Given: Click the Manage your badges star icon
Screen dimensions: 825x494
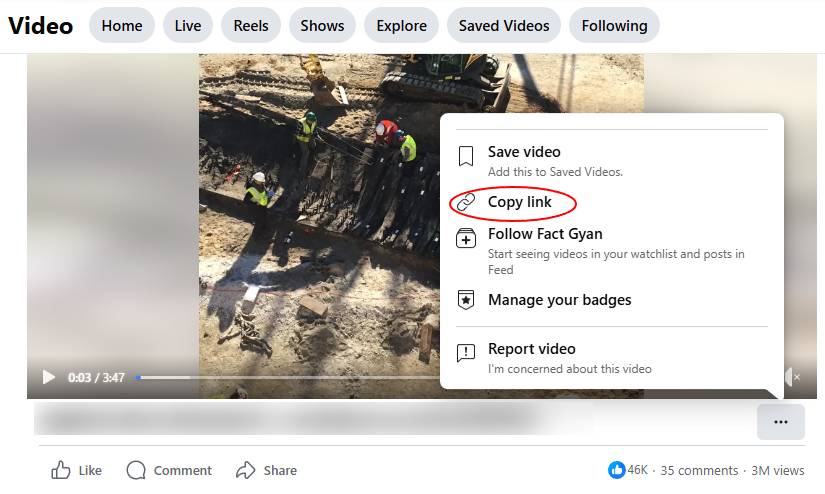Looking at the screenshot, I should [465, 300].
